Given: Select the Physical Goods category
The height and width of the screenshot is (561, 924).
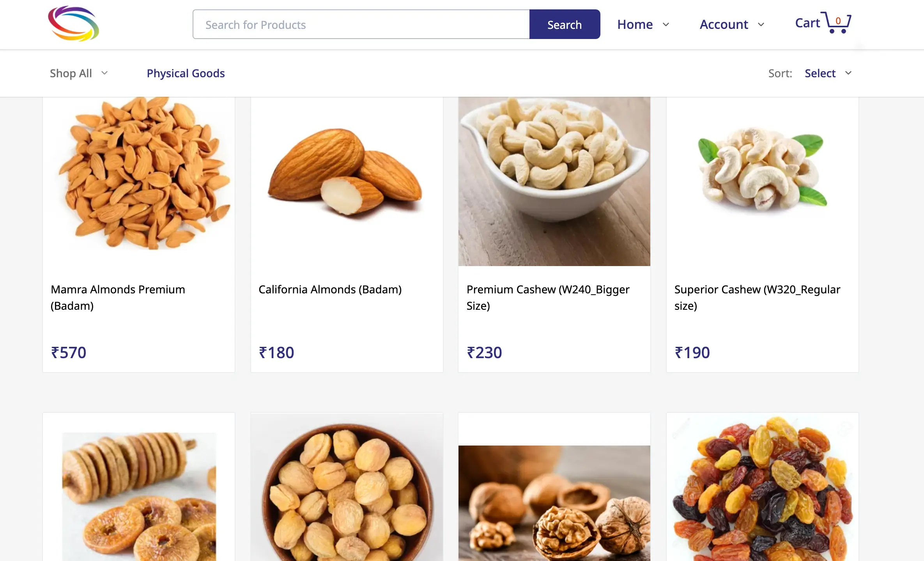Looking at the screenshot, I should click(186, 73).
